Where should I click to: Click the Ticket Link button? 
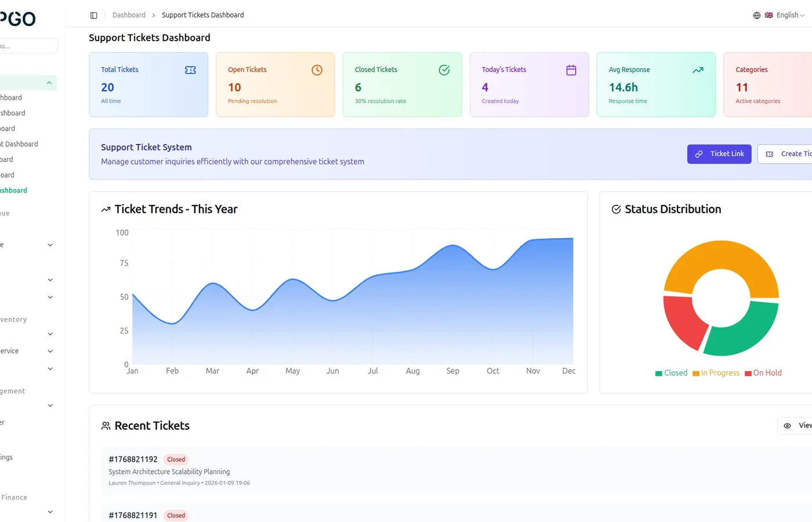click(x=719, y=154)
